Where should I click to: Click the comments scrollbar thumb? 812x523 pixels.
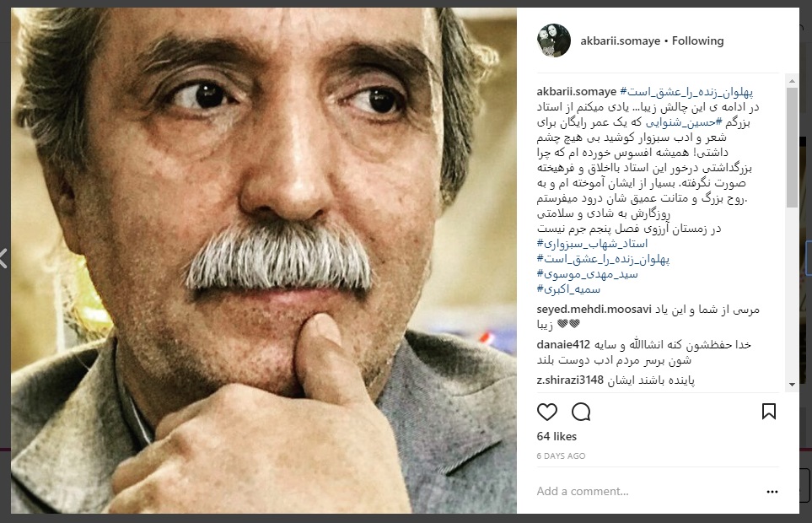792,148
